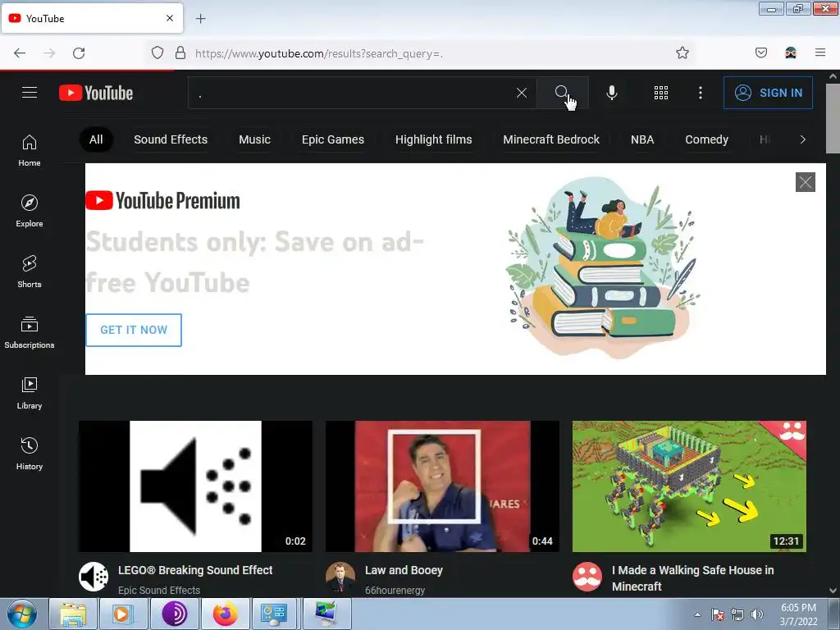
Task: Select the Sound Effects chip
Action: (x=171, y=139)
